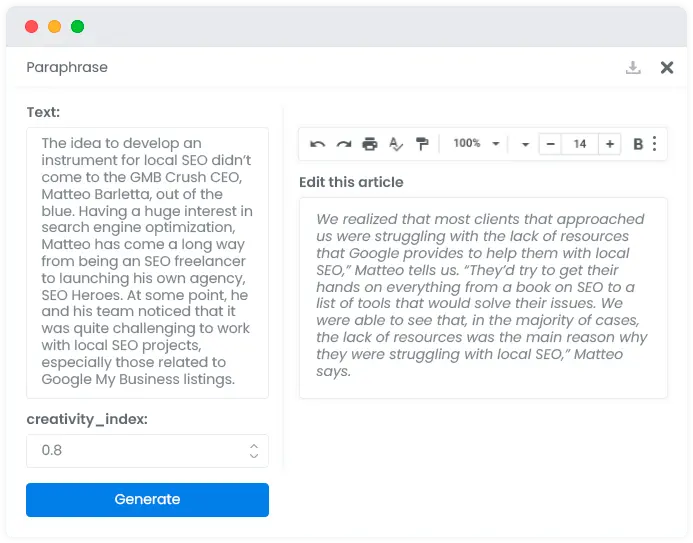This screenshot has height=543, width=693.
Task: Print the article with printer icon
Action: [370, 144]
